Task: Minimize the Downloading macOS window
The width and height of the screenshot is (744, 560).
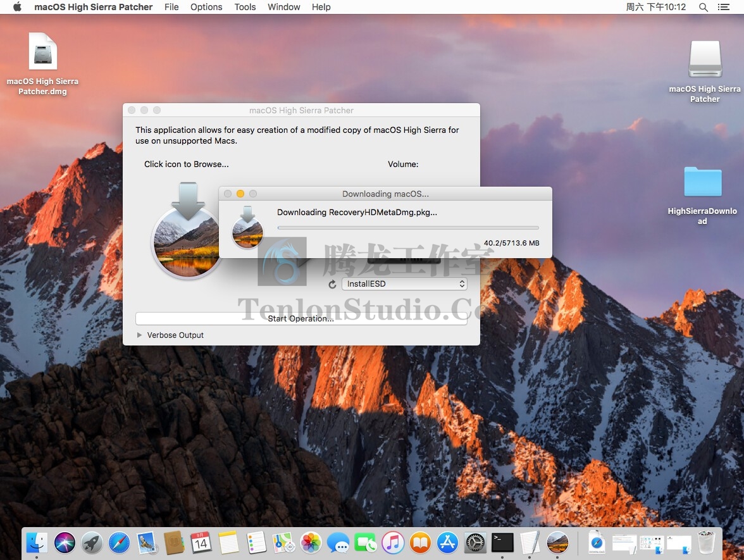Action: point(240,194)
